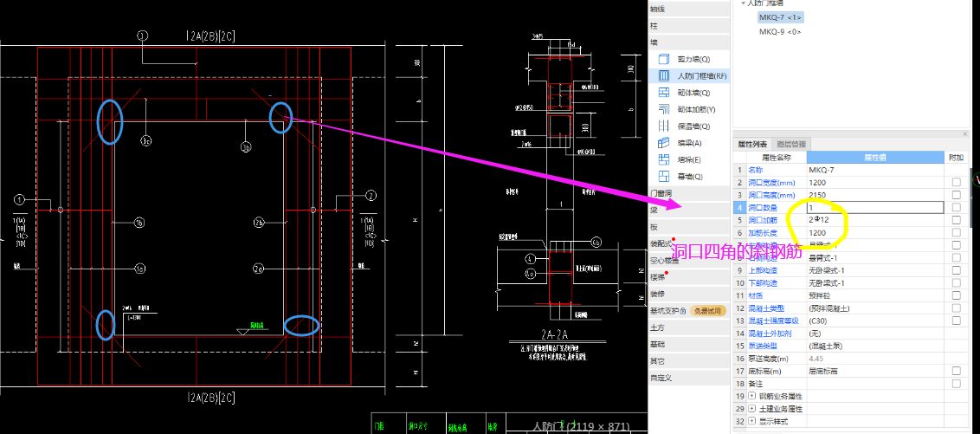The height and width of the screenshot is (434, 980).
Task: Select the 砌体加筋(Y) icon
Action: coord(664,109)
